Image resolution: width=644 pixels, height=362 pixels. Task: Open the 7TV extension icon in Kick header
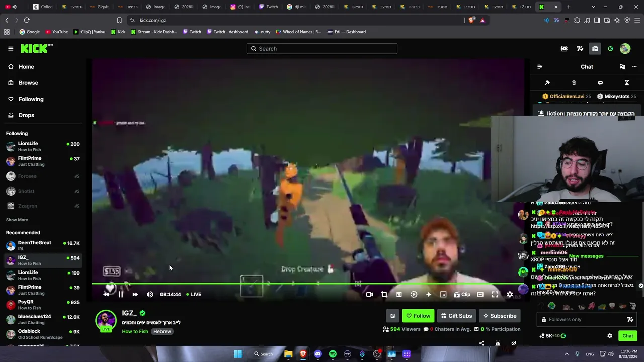pos(580,49)
